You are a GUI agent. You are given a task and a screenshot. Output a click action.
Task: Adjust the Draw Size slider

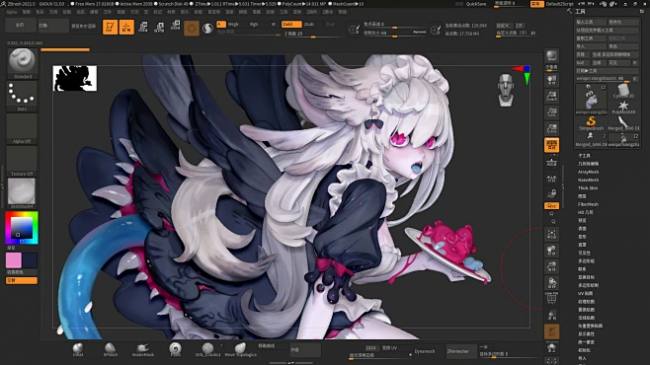coord(395,33)
